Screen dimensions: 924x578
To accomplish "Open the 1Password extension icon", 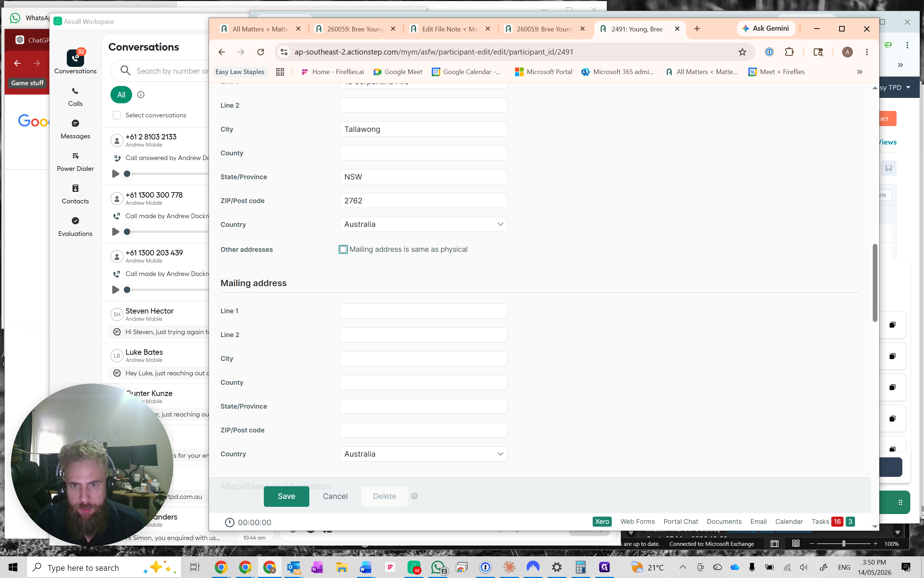I will coord(770,52).
